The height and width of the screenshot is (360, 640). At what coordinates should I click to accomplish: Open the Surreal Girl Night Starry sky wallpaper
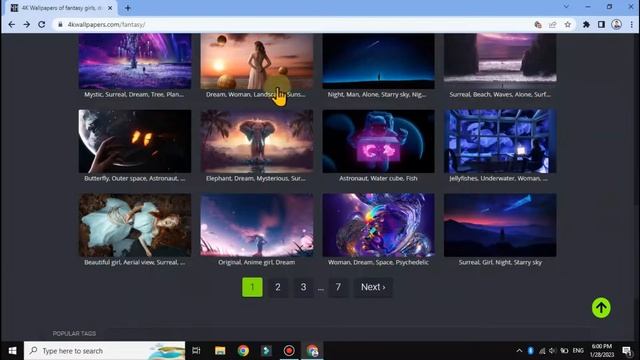click(x=500, y=225)
